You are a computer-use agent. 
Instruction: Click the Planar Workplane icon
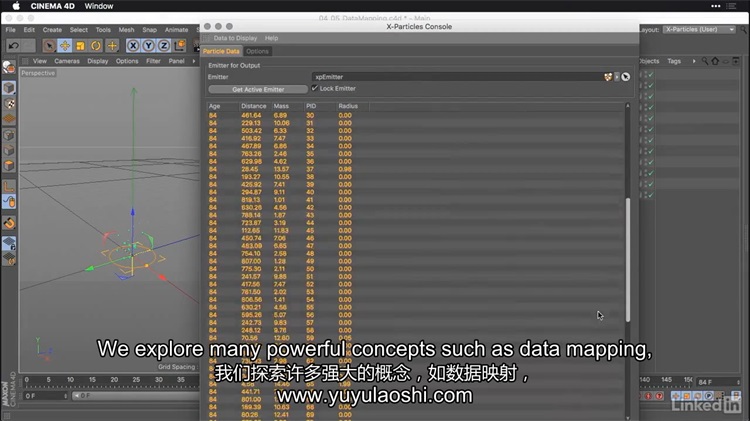click(9, 259)
